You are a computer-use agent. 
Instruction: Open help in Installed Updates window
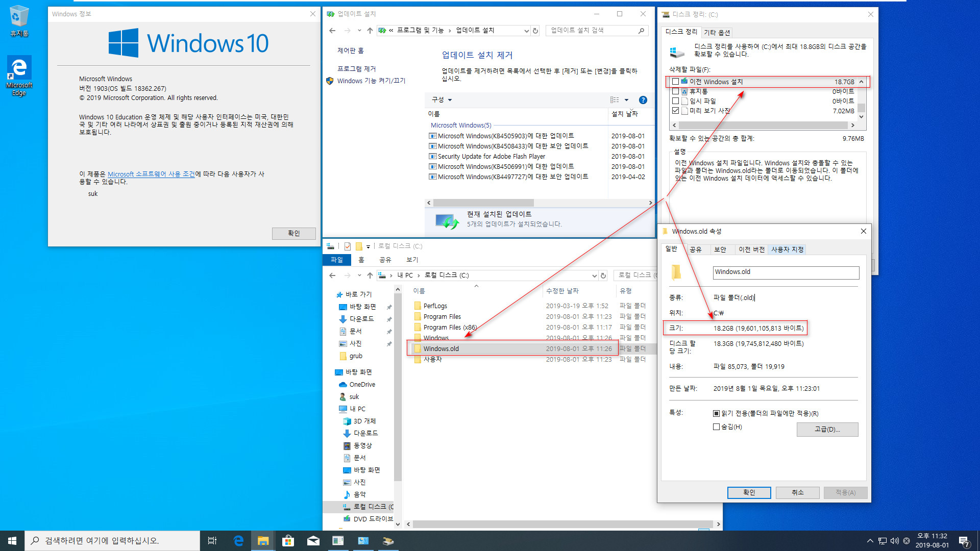[x=643, y=100]
